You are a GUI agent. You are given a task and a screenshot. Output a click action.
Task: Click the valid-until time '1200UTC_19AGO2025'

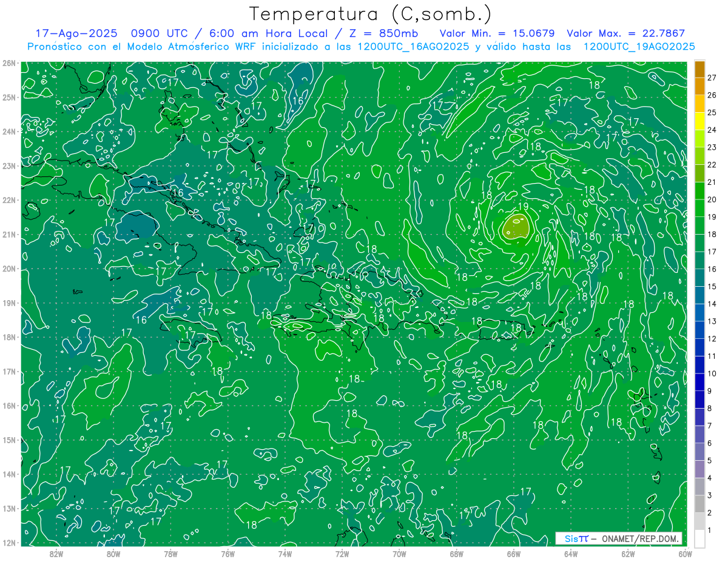coord(639,47)
